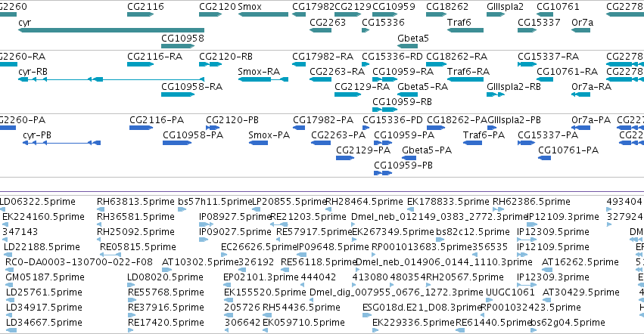Viewport: 644px width, 334px height.
Task: Select the CG10959-PB protein feature
Action: point(383,173)
